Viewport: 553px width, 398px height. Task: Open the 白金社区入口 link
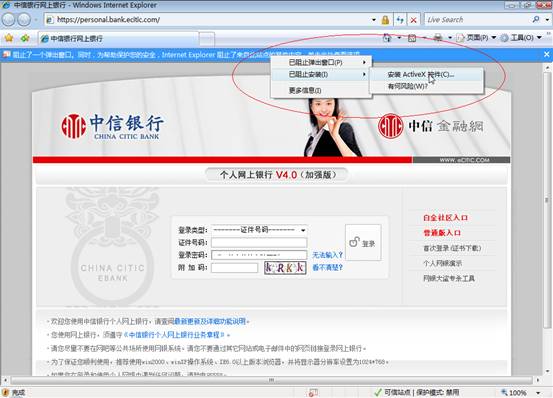click(x=445, y=218)
